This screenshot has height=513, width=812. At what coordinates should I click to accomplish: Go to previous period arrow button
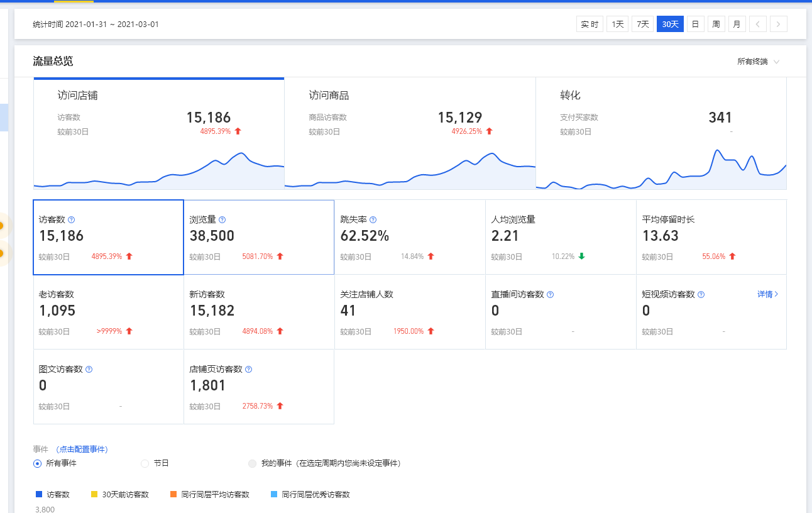(x=757, y=25)
